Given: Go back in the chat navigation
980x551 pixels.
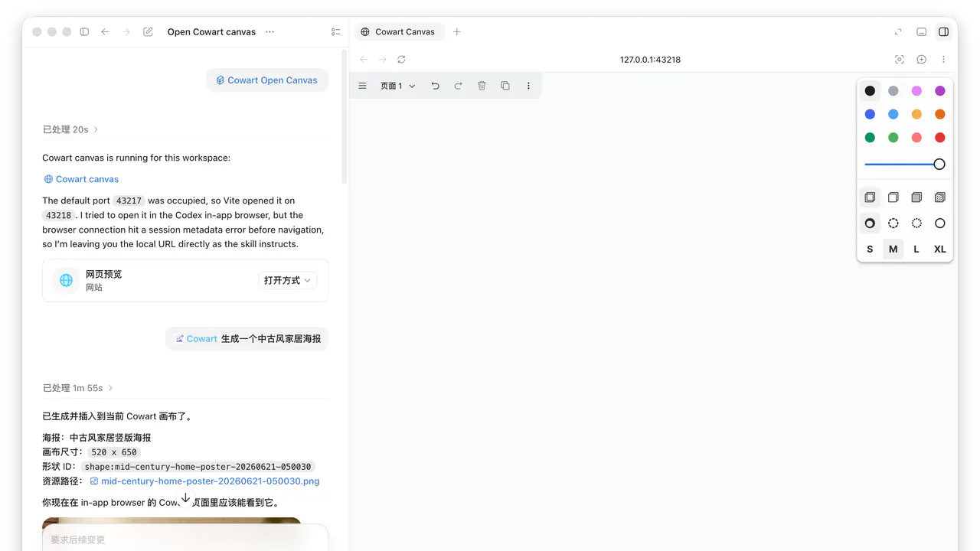Looking at the screenshot, I should [106, 32].
